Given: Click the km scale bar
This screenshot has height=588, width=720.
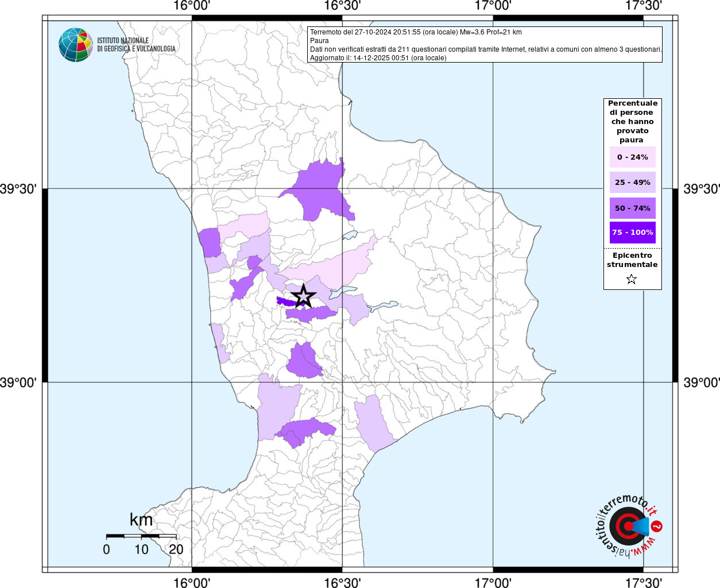Looking at the screenshot, I should point(141,536).
